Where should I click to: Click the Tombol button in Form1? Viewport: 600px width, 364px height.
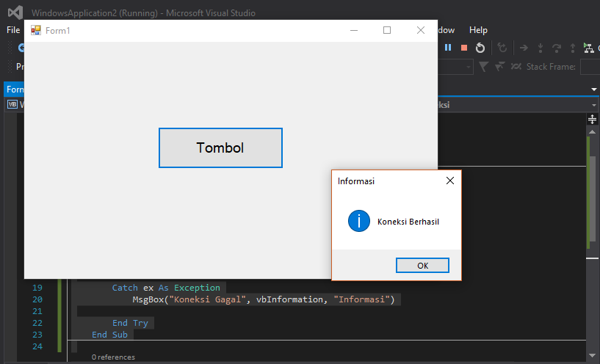click(220, 148)
